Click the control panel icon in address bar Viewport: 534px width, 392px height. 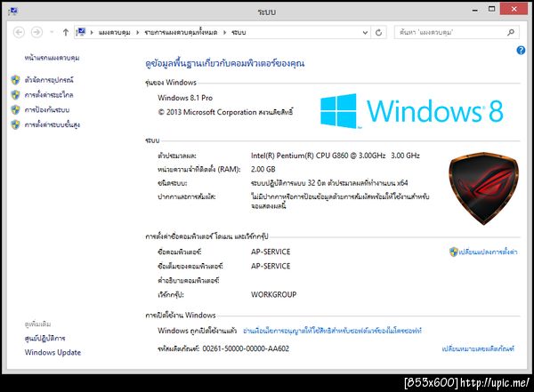pyautogui.click(x=81, y=32)
